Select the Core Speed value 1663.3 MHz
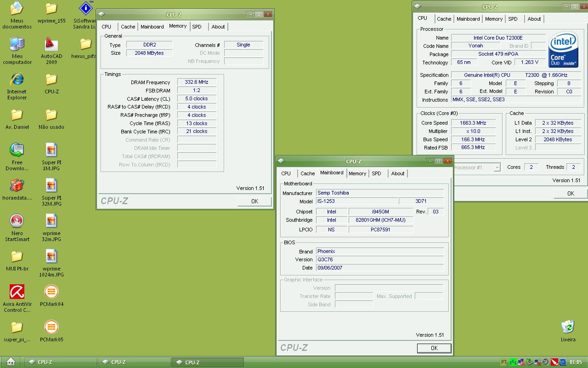The image size is (588, 368). click(473, 123)
